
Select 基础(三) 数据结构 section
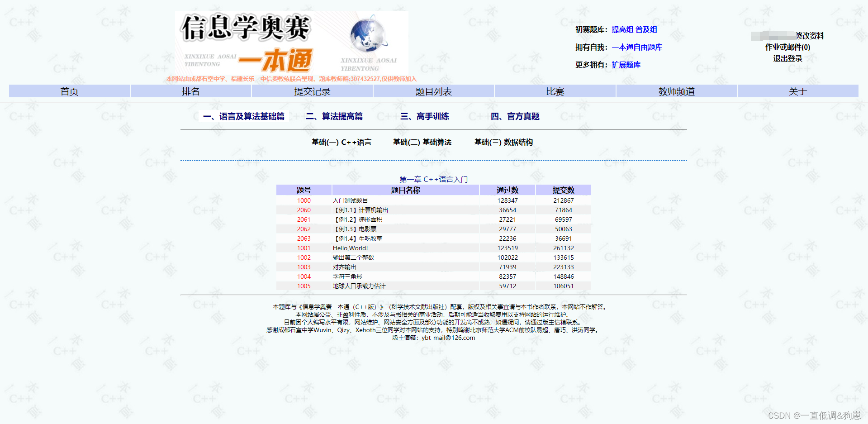pos(503,142)
